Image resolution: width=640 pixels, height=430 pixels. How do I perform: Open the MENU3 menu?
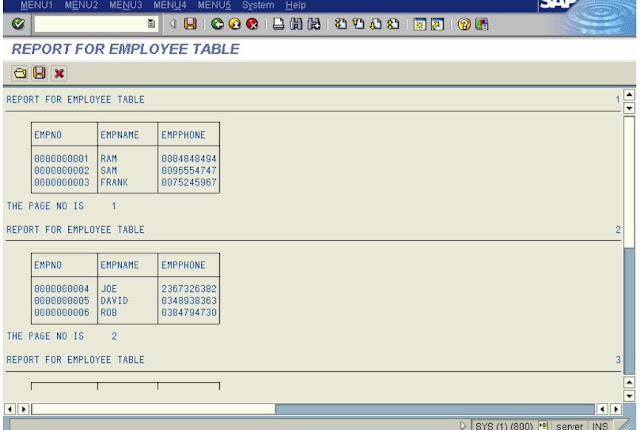(126, 5)
